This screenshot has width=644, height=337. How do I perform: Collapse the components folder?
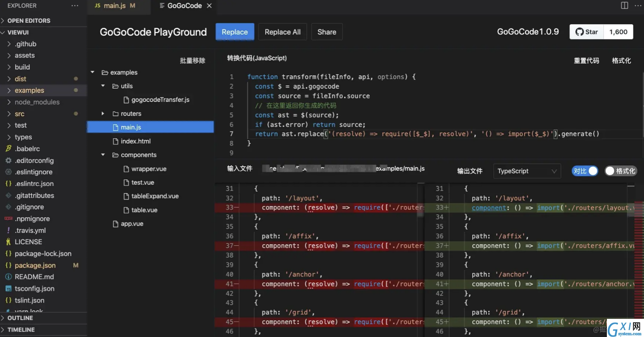103,155
